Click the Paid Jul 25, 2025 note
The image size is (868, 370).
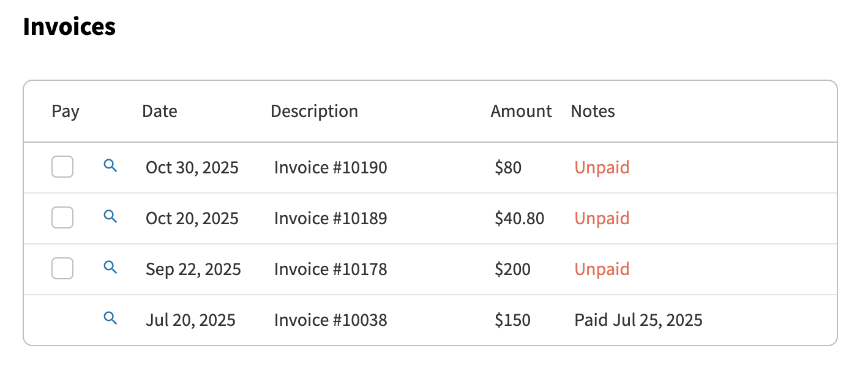[x=638, y=320]
